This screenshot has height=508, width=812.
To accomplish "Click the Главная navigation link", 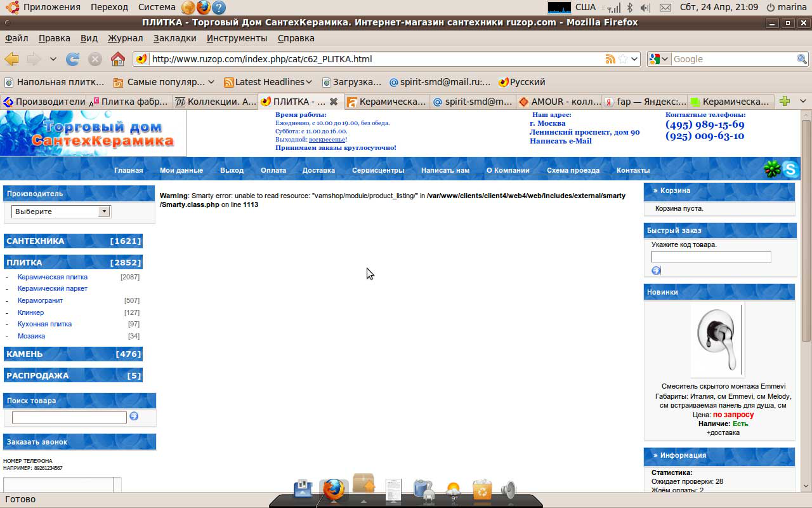I will pos(128,170).
